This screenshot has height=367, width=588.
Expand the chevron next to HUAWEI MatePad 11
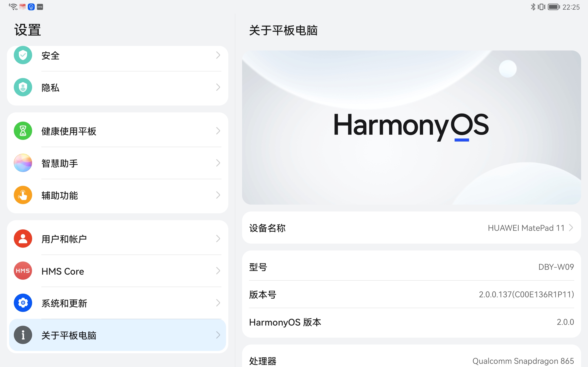point(571,228)
